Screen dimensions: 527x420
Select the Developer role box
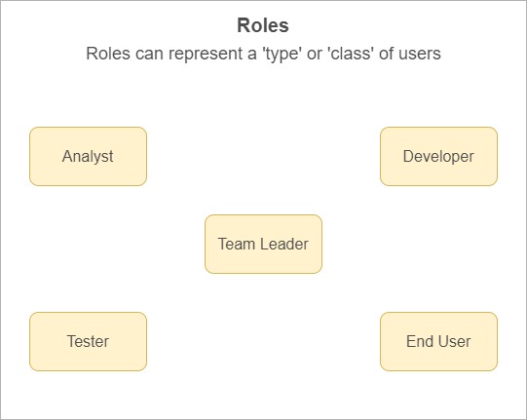[x=438, y=156]
